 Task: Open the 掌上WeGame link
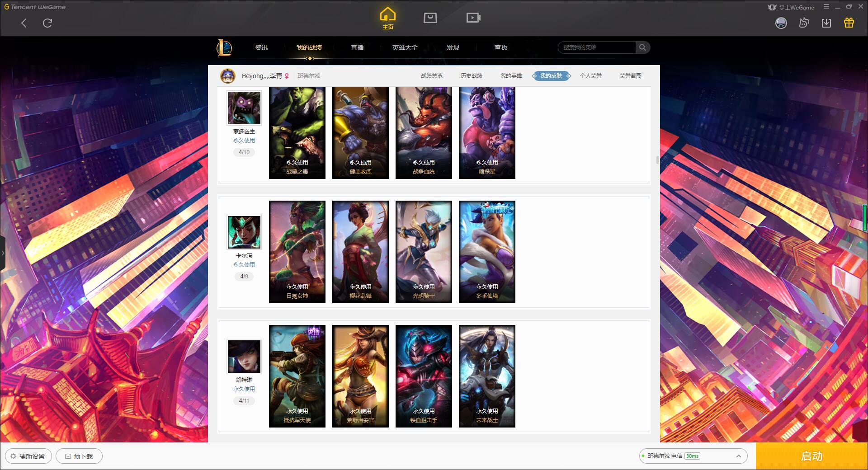[791, 7]
